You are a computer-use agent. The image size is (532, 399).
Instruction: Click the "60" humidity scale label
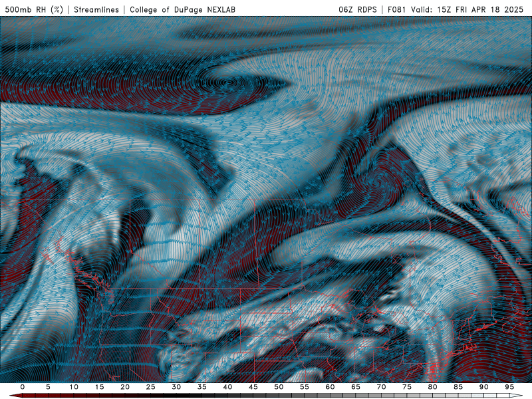(330, 387)
